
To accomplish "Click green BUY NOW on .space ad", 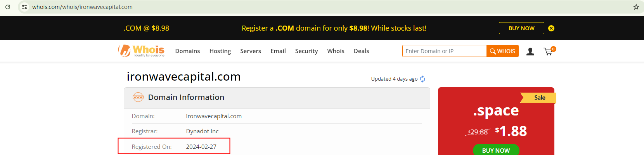I will (496, 150).
